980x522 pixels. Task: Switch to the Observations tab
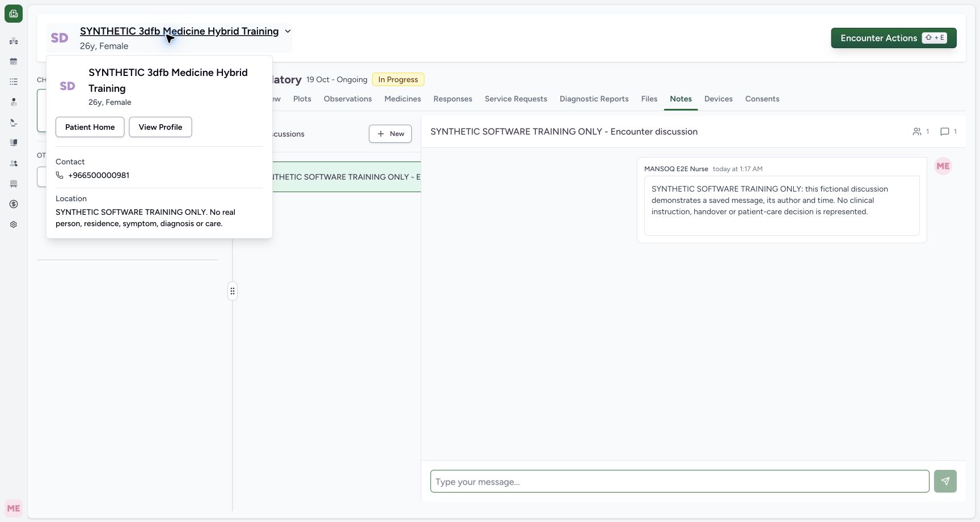pyautogui.click(x=348, y=99)
